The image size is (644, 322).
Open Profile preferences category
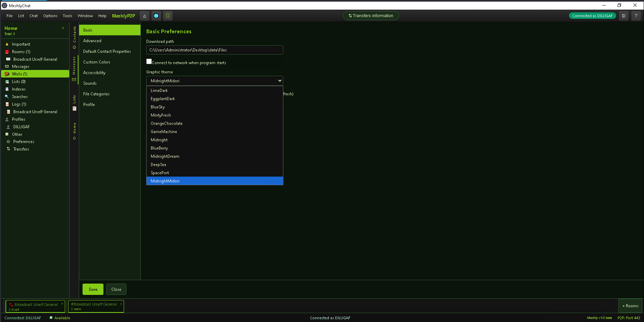110,105
